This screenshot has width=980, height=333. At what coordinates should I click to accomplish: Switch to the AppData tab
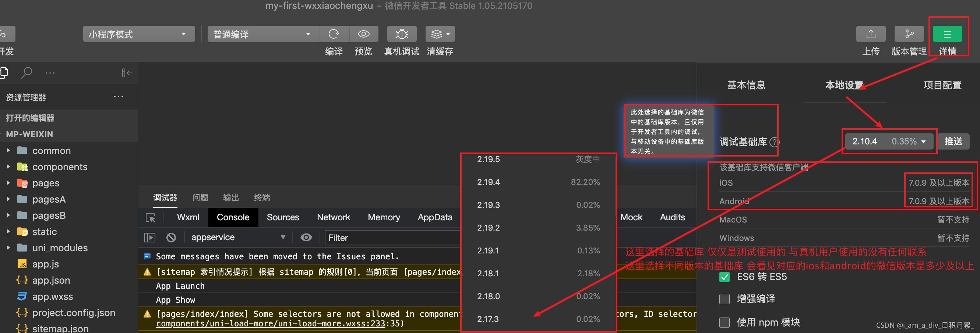click(x=435, y=217)
